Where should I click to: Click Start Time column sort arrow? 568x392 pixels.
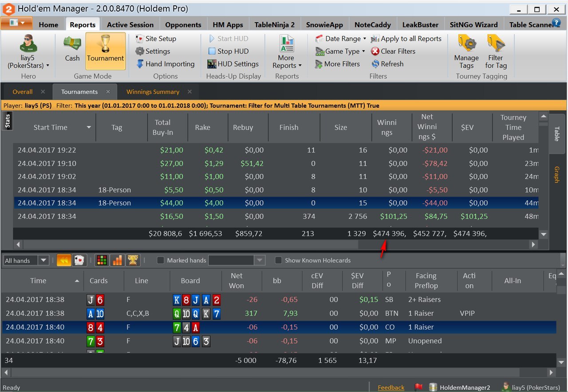point(89,128)
